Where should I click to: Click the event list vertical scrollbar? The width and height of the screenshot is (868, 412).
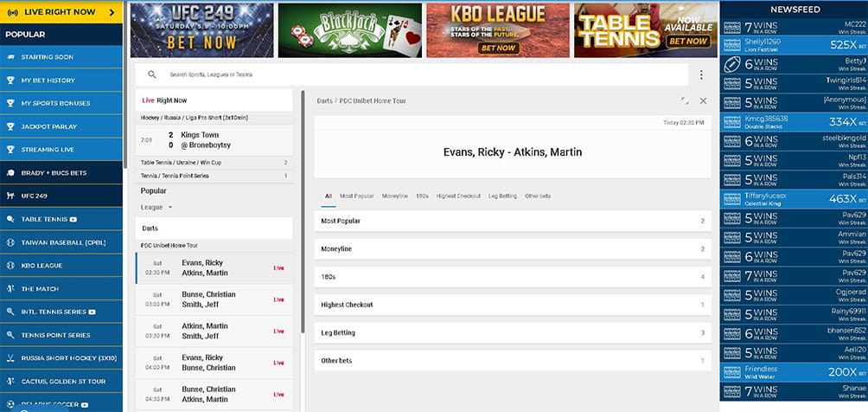(x=303, y=210)
